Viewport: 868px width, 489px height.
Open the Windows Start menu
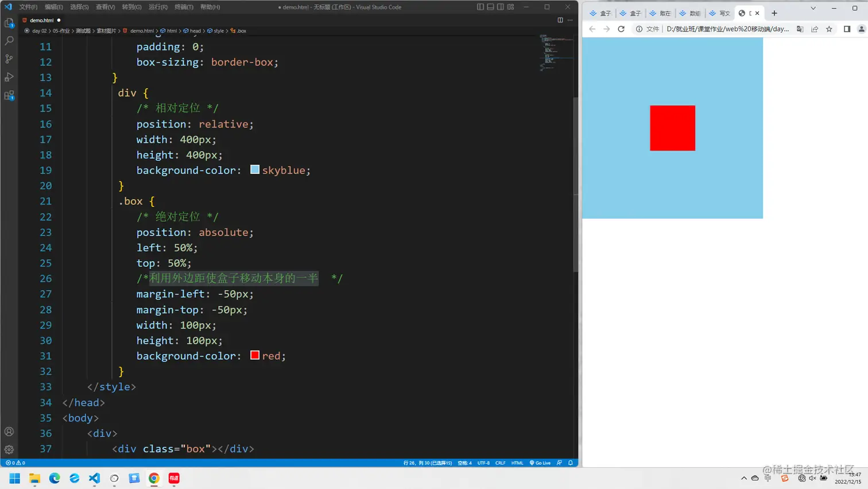(15, 478)
